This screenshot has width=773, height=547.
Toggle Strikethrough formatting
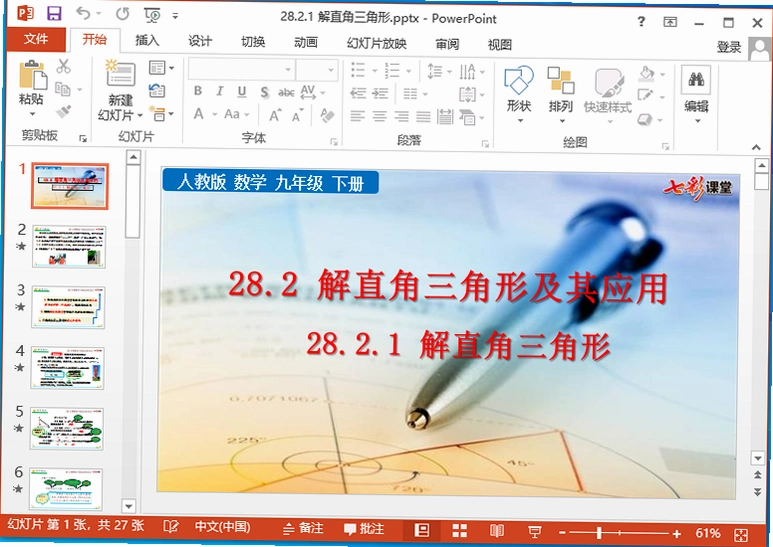click(x=286, y=92)
